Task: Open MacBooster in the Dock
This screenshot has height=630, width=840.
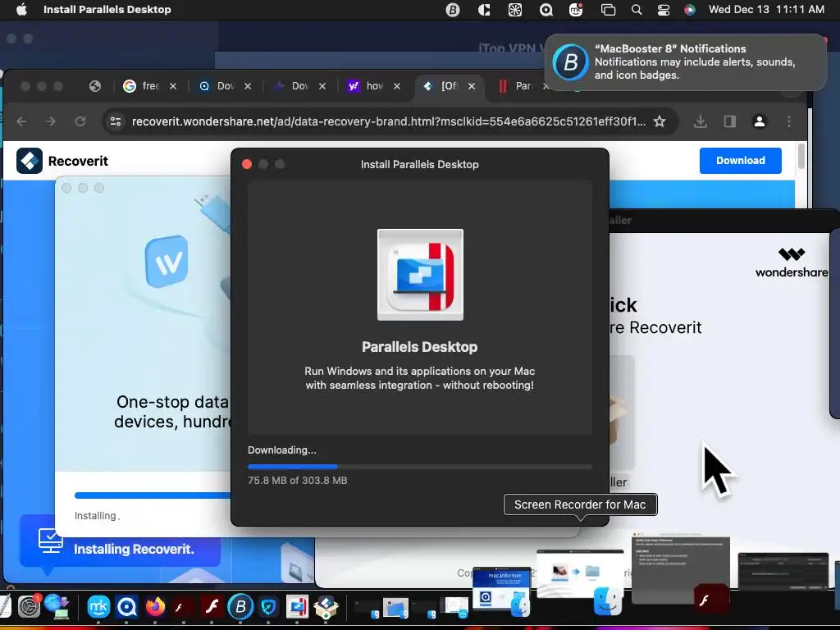Action: [x=240, y=607]
